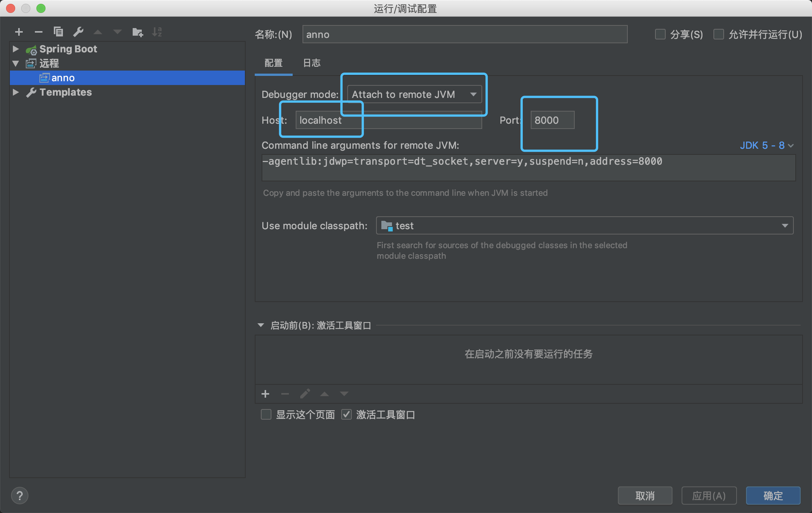Enable the 分享(S) checkbox

pyautogui.click(x=660, y=35)
